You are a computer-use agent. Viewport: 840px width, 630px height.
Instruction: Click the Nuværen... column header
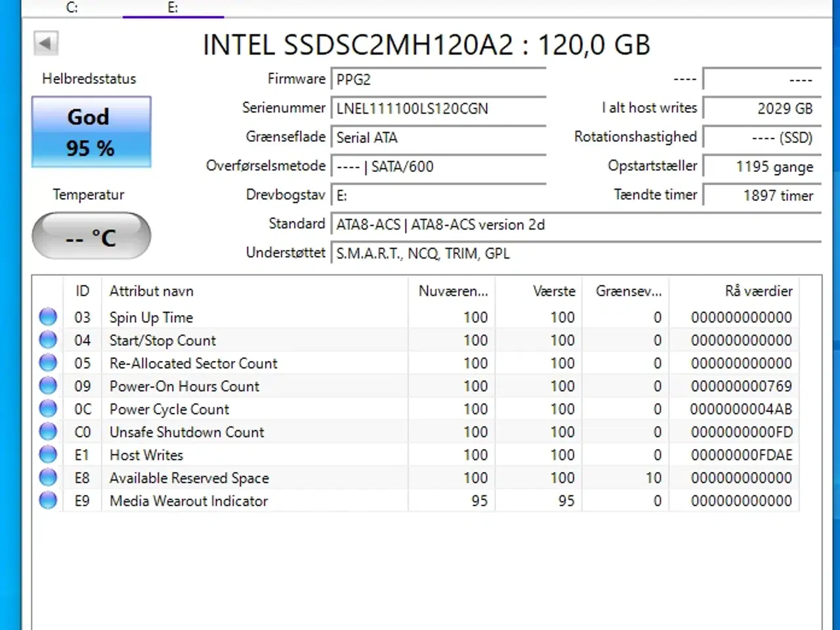451,291
